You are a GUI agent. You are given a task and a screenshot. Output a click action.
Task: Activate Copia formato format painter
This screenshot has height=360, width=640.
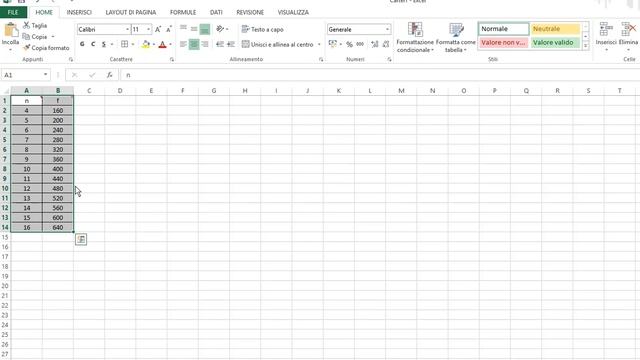click(x=46, y=48)
